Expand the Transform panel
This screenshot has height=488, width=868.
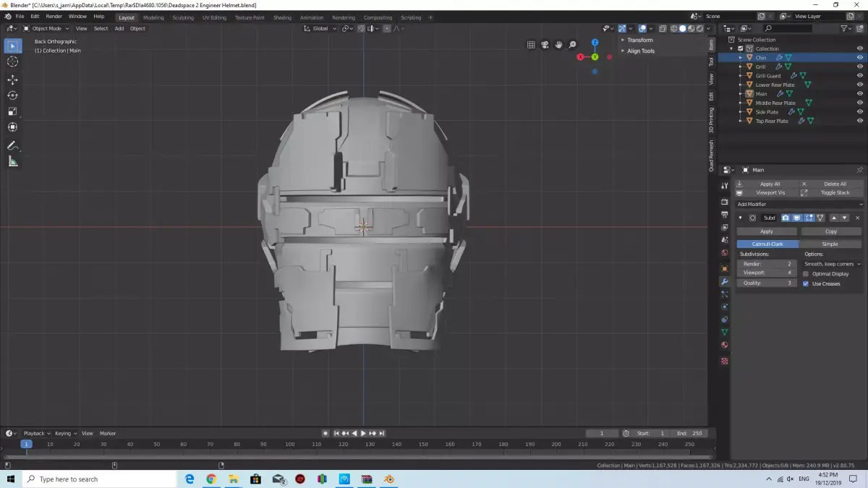[639, 40]
